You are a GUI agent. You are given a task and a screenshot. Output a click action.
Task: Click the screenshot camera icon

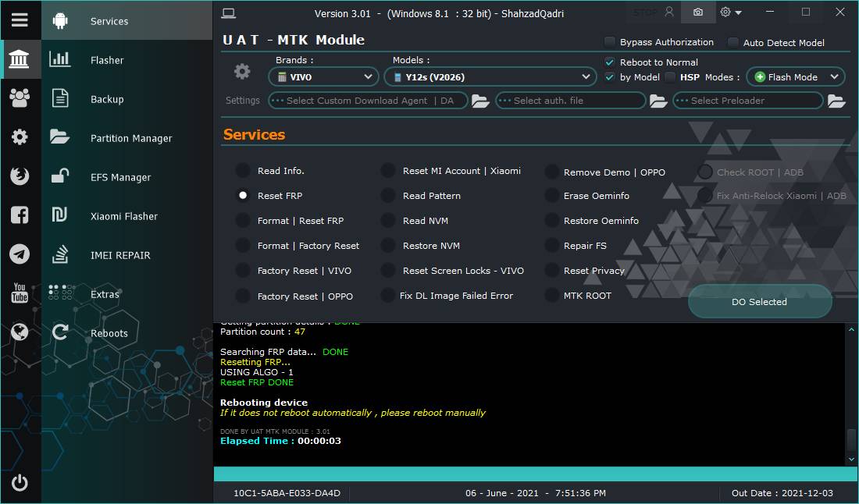(x=697, y=12)
